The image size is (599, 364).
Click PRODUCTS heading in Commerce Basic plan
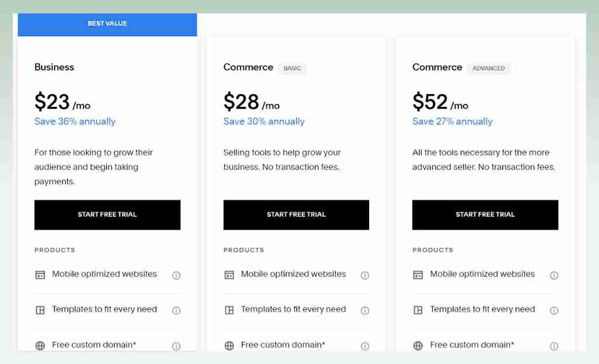[244, 250]
